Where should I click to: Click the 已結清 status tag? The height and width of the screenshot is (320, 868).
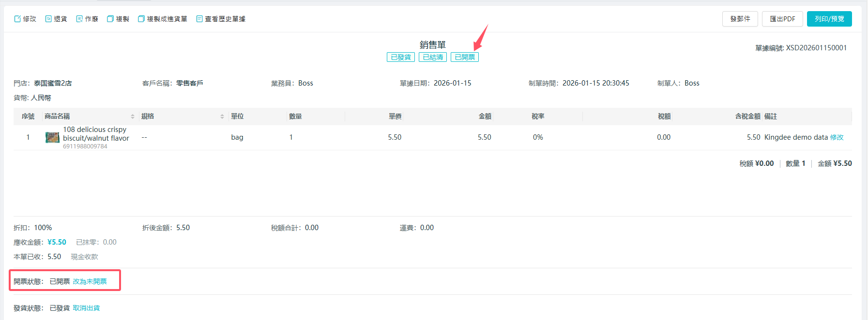pyautogui.click(x=433, y=57)
